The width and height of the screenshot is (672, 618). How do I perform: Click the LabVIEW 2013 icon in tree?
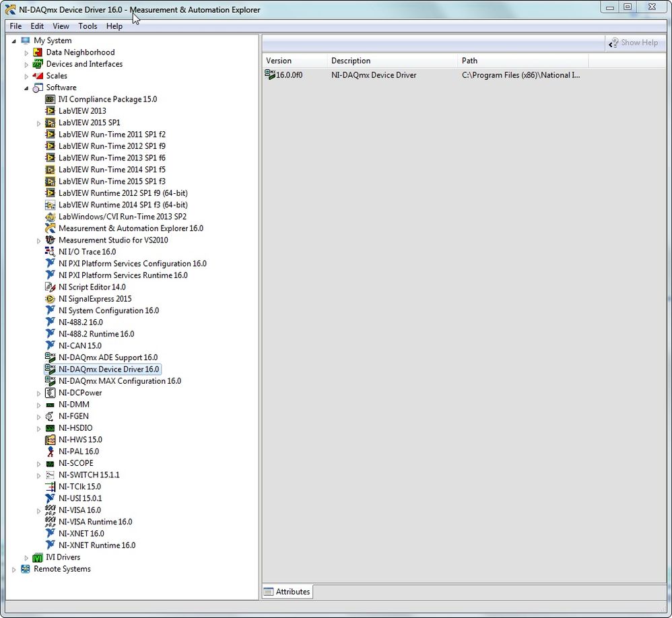[x=50, y=111]
